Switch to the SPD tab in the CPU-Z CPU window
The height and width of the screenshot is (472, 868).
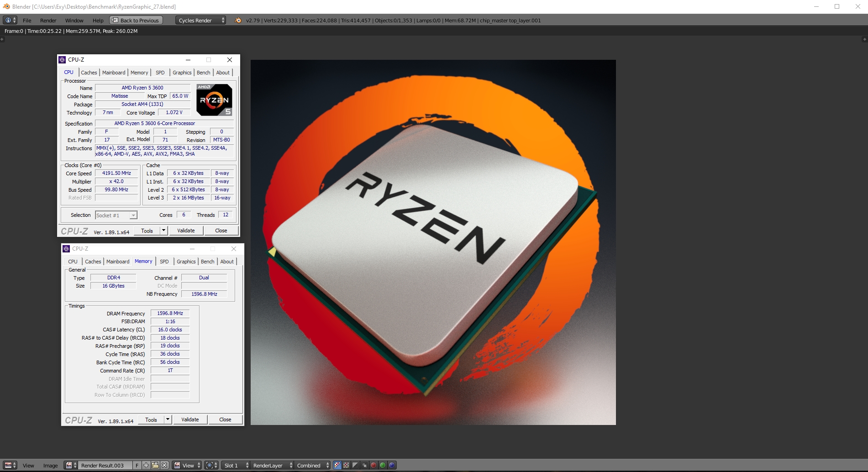[160, 73]
